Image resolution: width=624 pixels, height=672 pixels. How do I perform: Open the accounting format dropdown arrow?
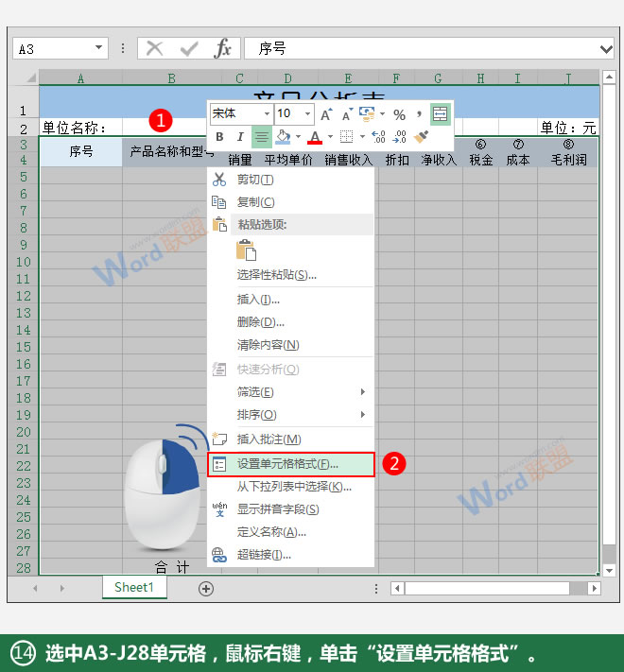pos(382,114)
